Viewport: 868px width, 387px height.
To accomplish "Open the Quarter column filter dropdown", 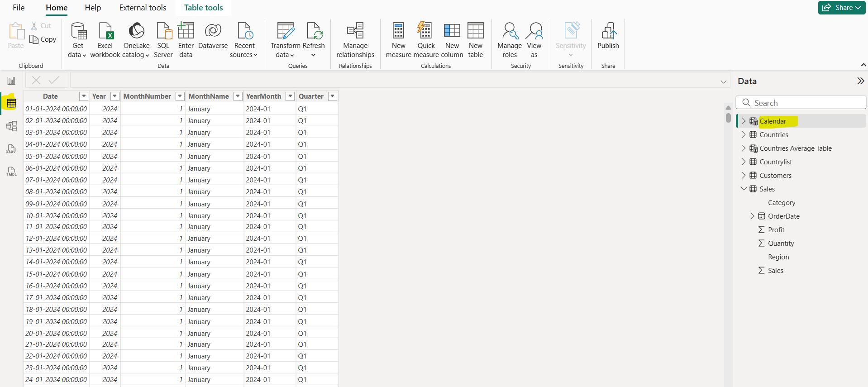I will pyautogui.click(x=333, y=96).
